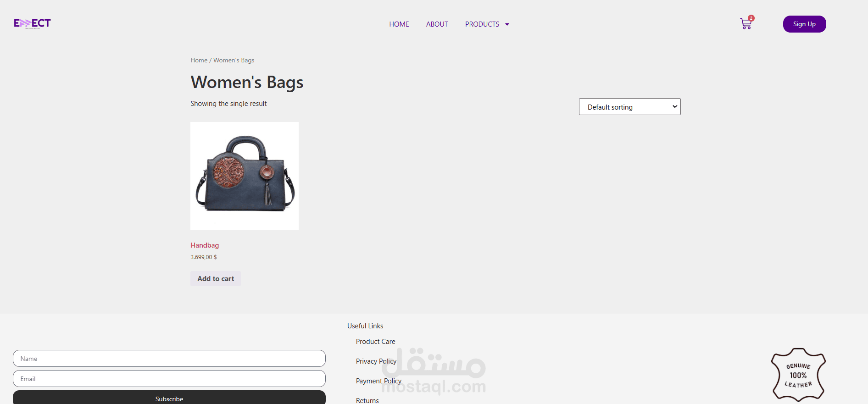Click the Useful Links heading
Viewport: 868px width, 404px height.
[365, 326]
